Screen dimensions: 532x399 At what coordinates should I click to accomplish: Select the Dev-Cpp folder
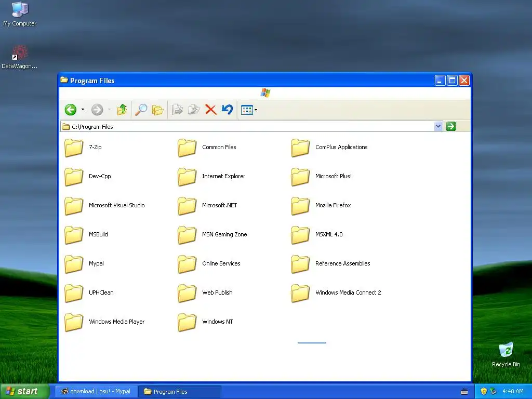tap(87, 177)
